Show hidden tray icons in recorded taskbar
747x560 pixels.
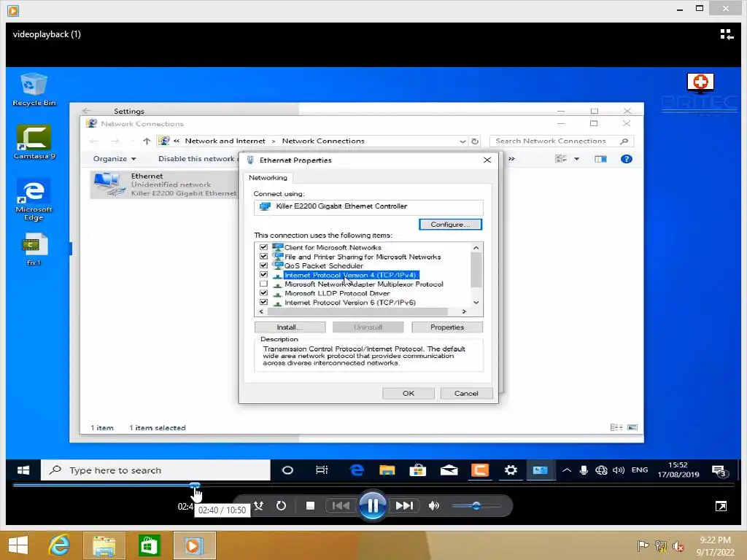(x=566, y=470)
